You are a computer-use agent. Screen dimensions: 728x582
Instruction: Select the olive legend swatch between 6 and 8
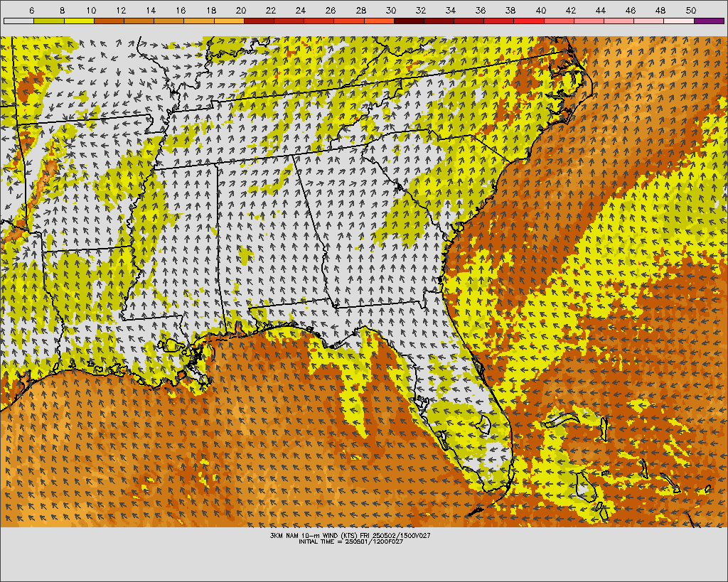click(49, 21)
